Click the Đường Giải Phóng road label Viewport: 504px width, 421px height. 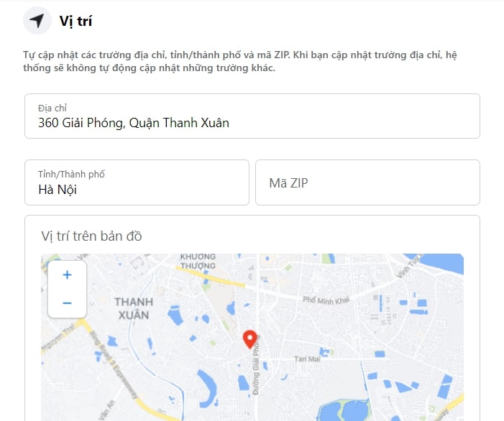256,366
